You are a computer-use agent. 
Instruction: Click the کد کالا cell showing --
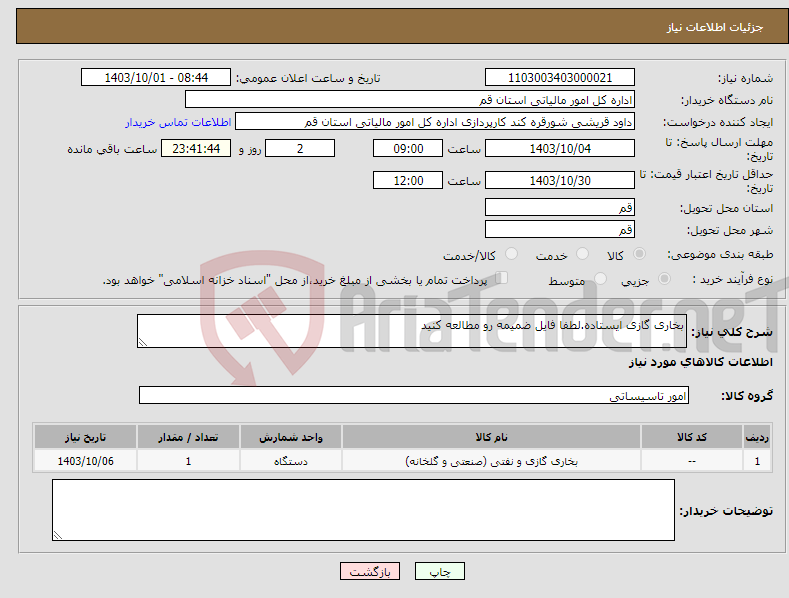[x=692, y=461]
